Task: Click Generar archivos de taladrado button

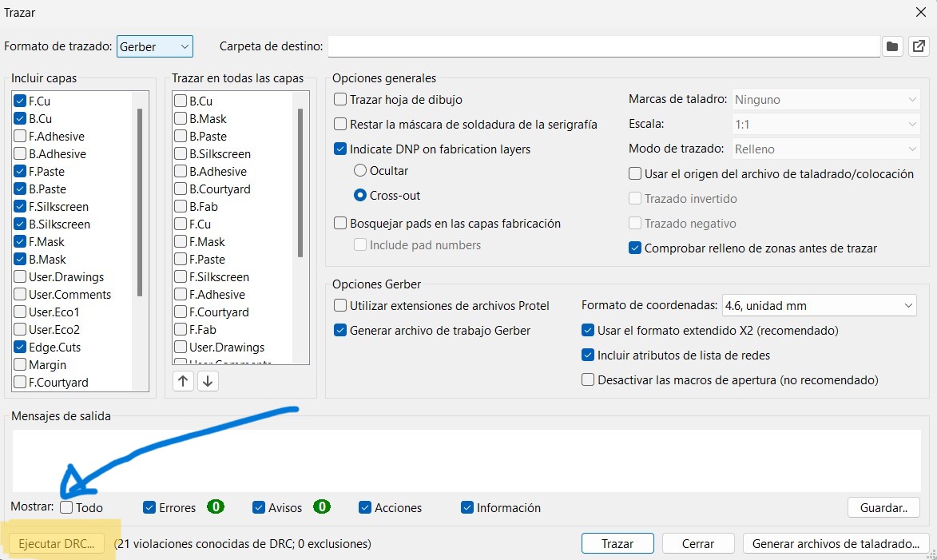Action: (x=836, y=543)
